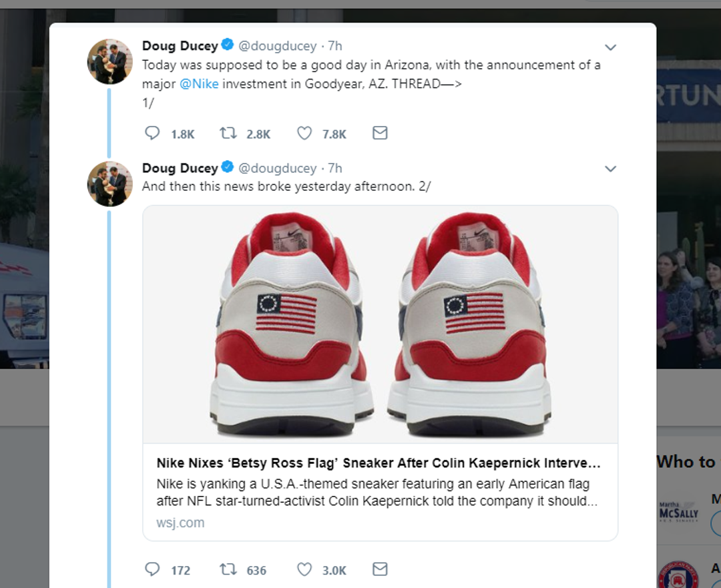Reply to the first Doug Ducey tweet
Viewport: 721px width, 588px height.
click(x=152, y=133)
